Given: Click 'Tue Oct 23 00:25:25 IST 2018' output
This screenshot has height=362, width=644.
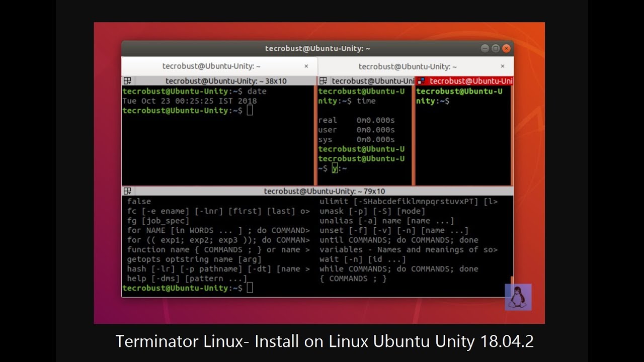Looking at the screenshot, I should 190,101.
